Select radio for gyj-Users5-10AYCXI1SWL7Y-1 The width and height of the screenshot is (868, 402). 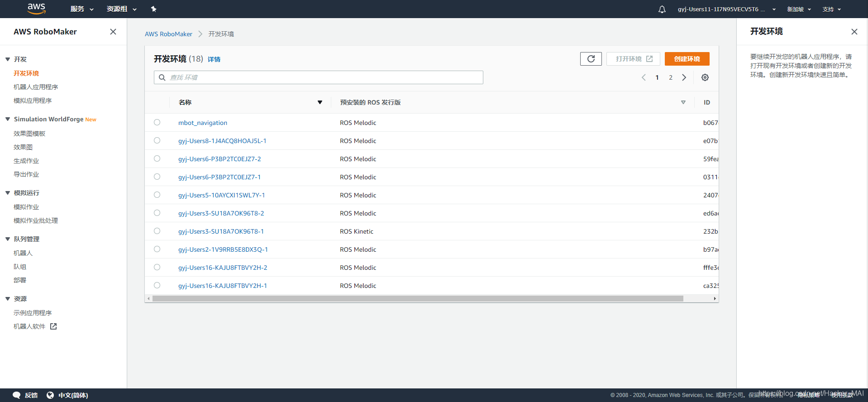(x=157, y=195)
